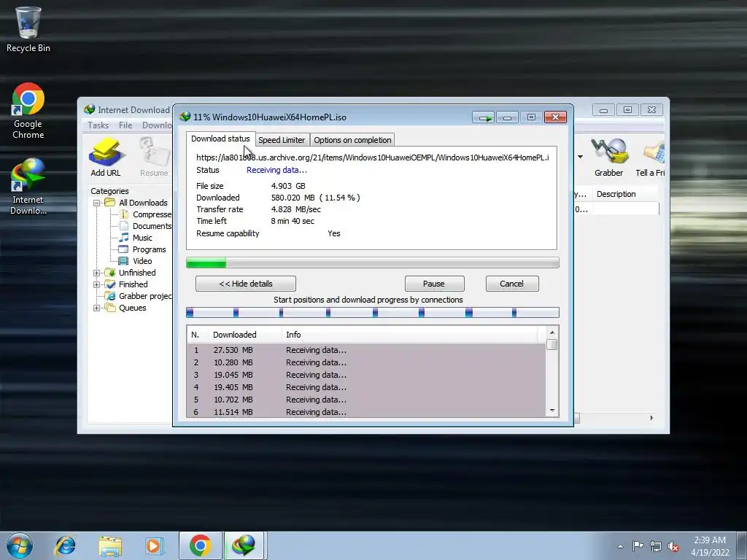
Task: Open Windows Explorer from taskbar
Action: tap(110, 545)
